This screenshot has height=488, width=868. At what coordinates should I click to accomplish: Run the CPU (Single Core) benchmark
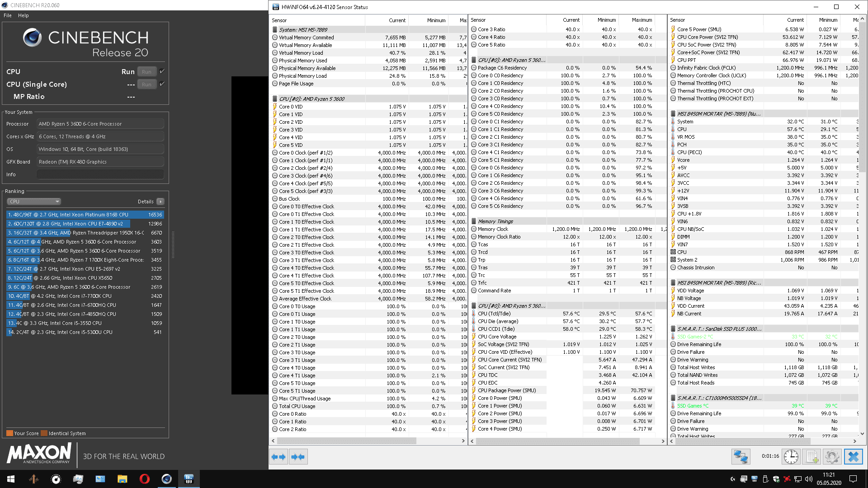[147, 84]
